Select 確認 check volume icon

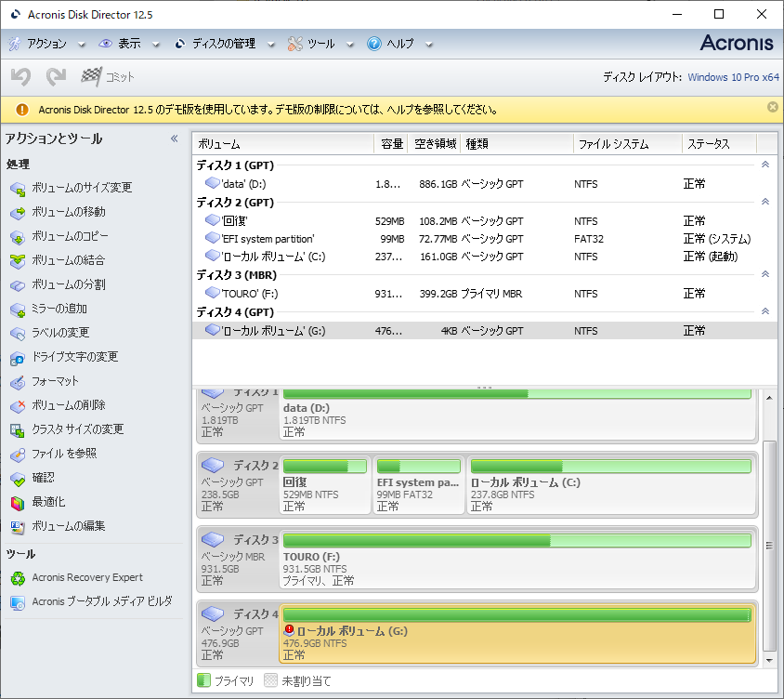pos(18,479)
